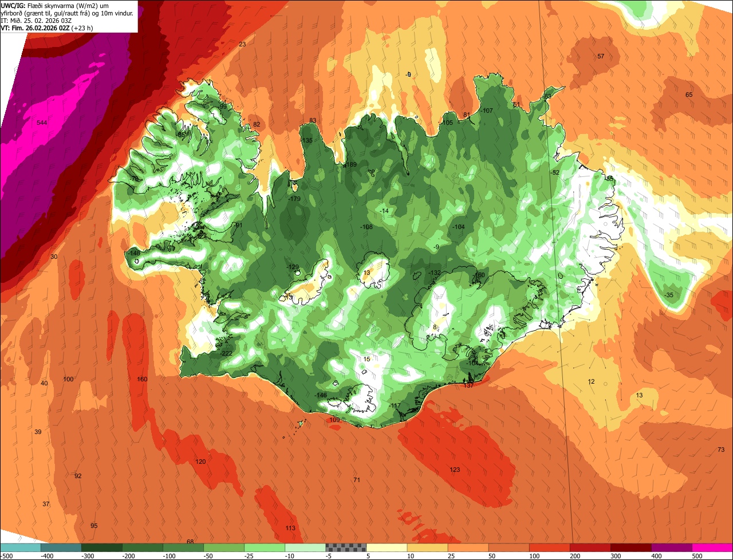This screenshot has width=733, height=560.
Task: Select the 95 value in the southwest ocean
Action: 94,526
